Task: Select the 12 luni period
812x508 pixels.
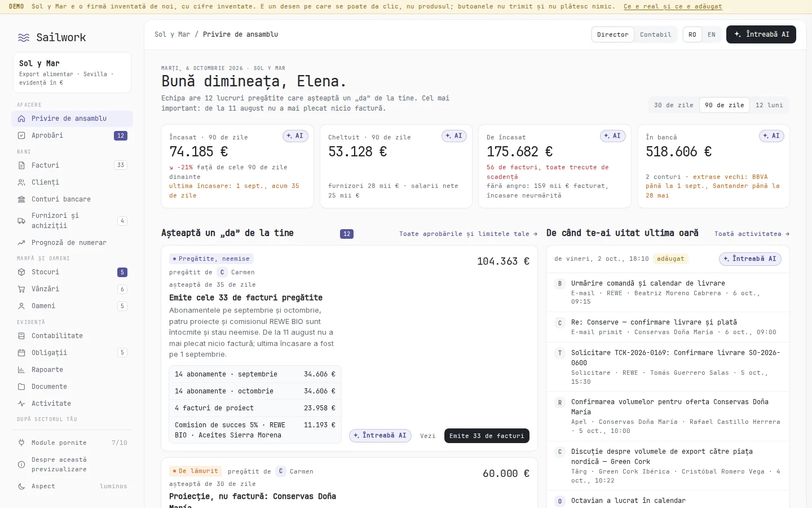Action: pos(769,105)
